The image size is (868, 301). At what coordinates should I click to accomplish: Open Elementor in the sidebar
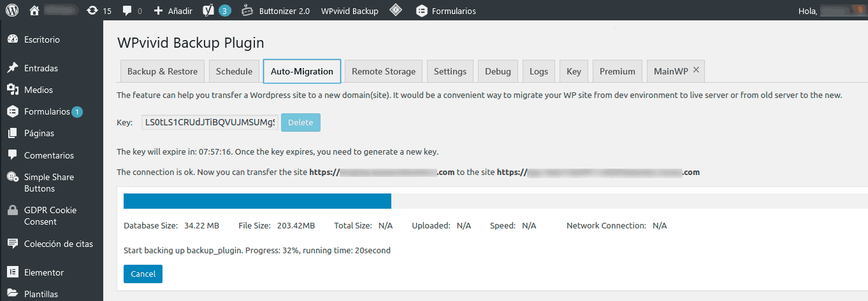click(43, 272)
